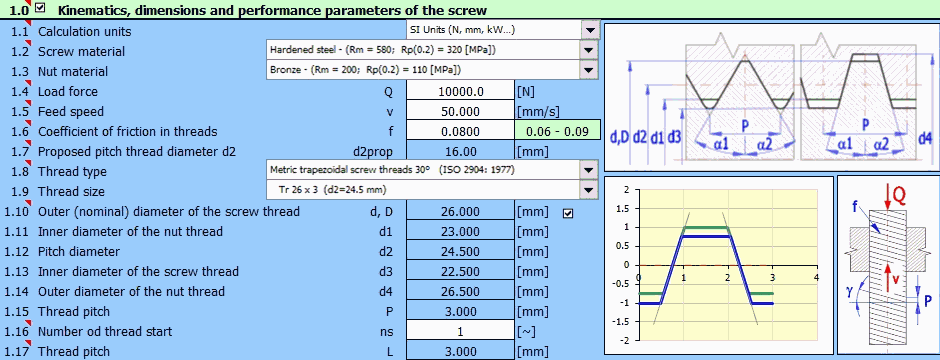Viewport: 940px width, 360px height.
Task: Open the Calculation units dropdown arrow
Action: 590,30
